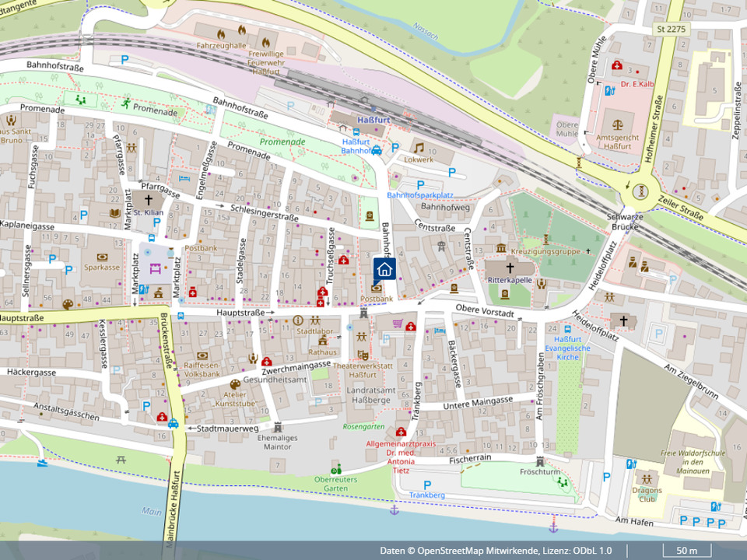Click the Tränkberg parking icon
The width and height of the screenshot is (747, 560).
click(x=426, y=485)
